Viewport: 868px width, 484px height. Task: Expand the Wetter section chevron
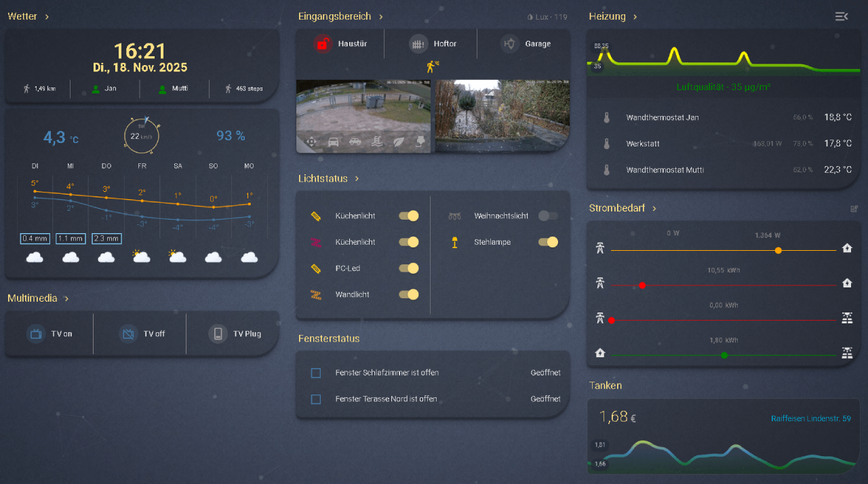[47, 16]
